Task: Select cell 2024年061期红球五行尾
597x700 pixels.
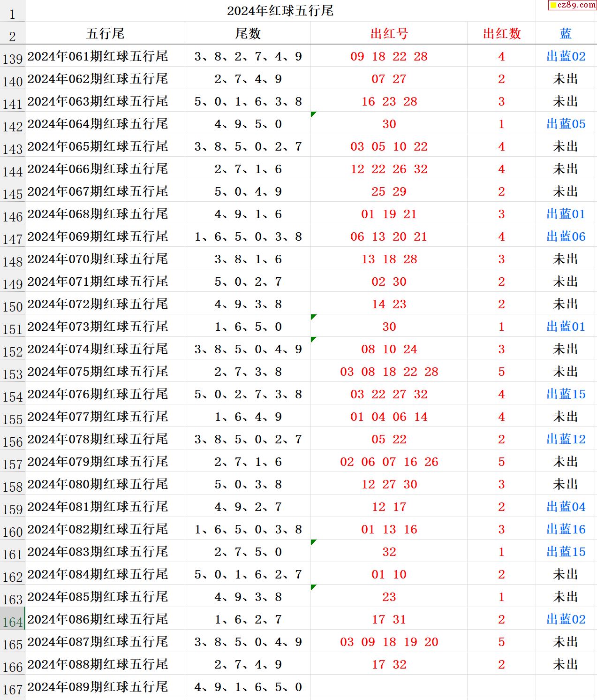Action: coord(105,56)
